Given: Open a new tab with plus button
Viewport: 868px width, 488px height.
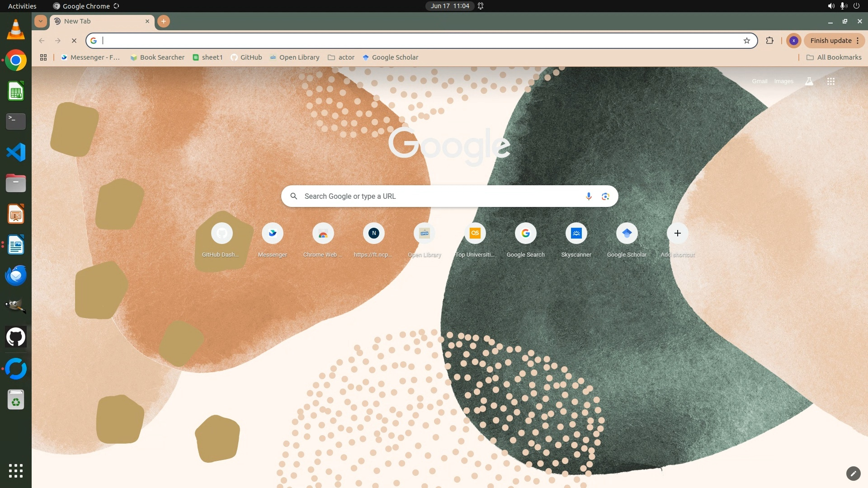Looking at the screenshot, I should tap(164, 21).
